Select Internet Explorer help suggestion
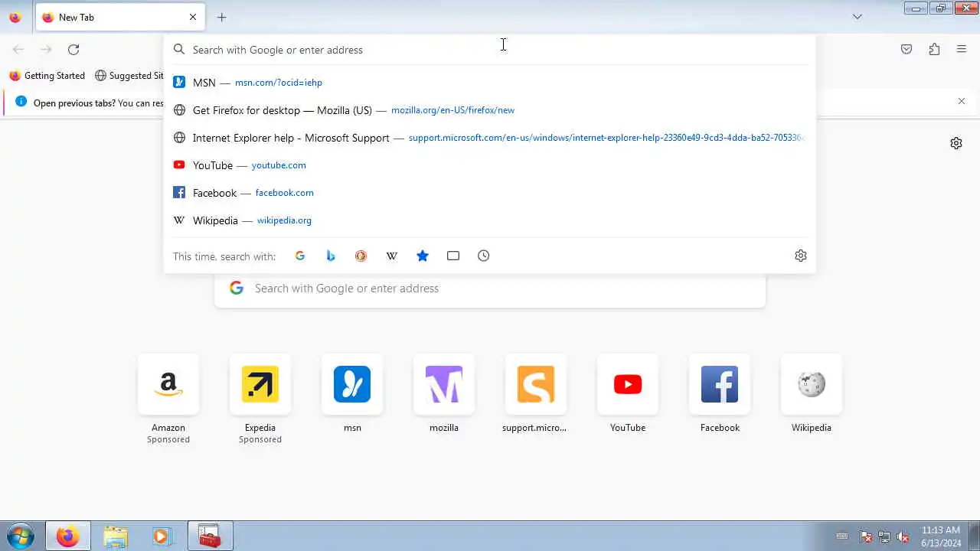The image size is (980, 551). pos(490,138)
